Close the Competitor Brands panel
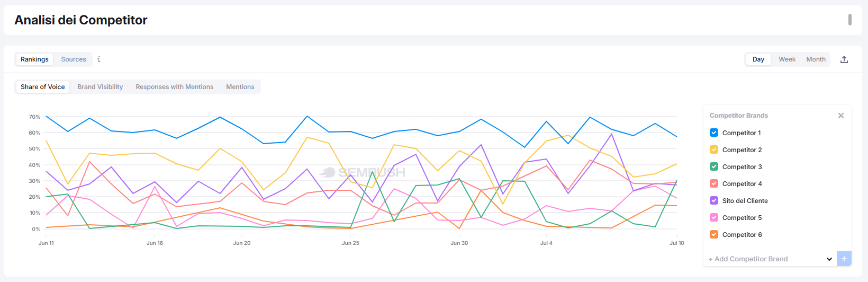This screenshot has height=282, width=868. (841, 116)
